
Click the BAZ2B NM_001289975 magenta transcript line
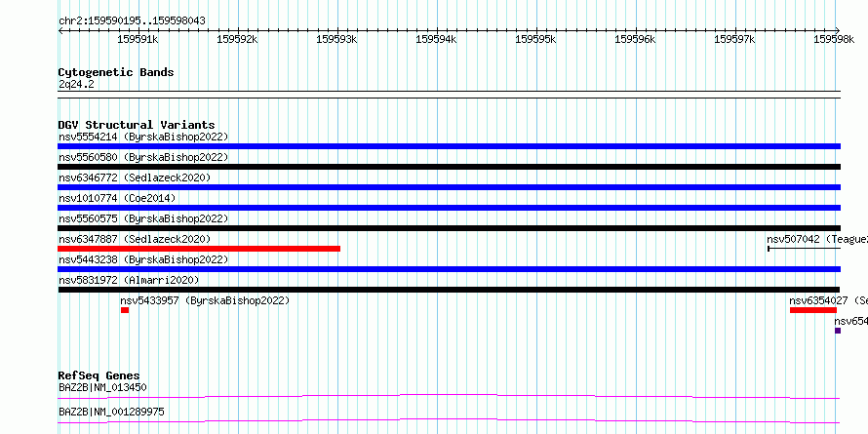449,420
